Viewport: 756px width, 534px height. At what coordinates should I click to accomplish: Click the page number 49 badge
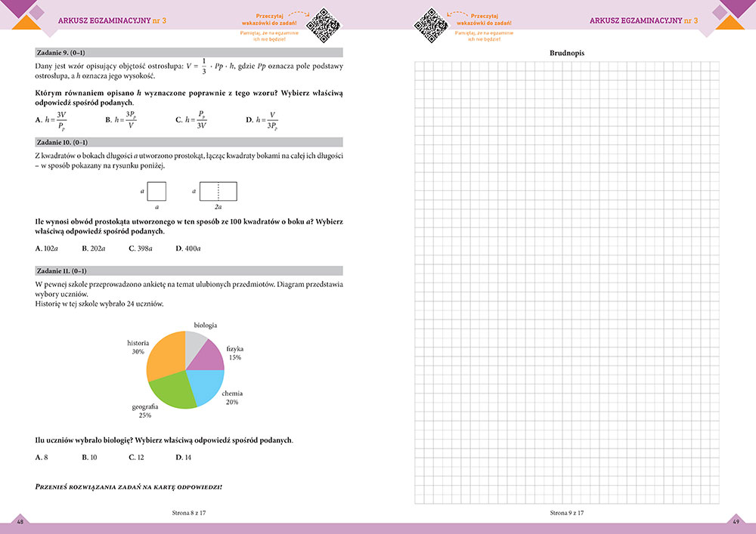pyautogui.click(x=736, y=522)
